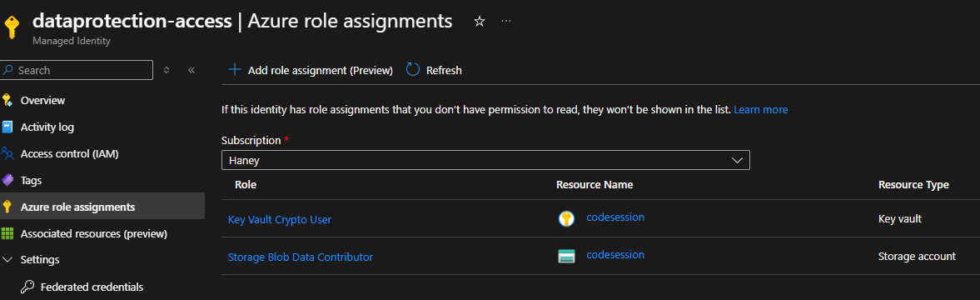Collapse the Settings section chevron

tap(8, 259)
